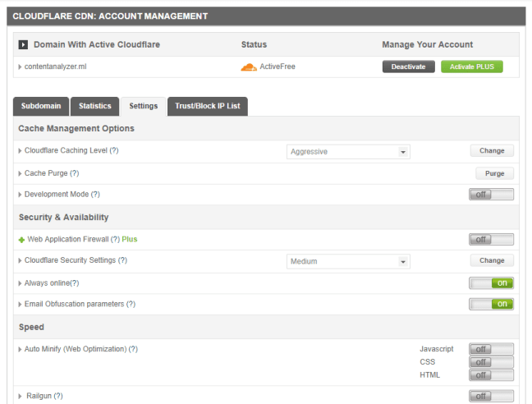Expand the contentanalyzer.ml domain row arrow
The image size is (532, 404).
[x=20, y=67]
